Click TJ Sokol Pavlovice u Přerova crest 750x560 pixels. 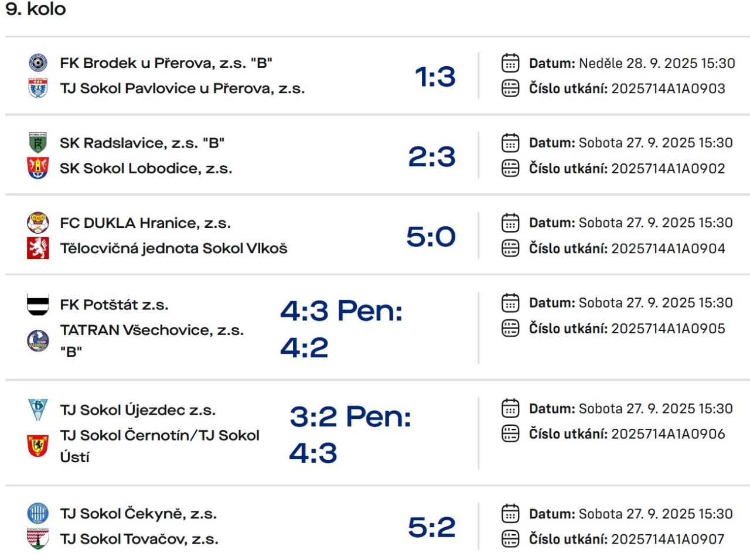pyautogui.click(x=38, y=88)
